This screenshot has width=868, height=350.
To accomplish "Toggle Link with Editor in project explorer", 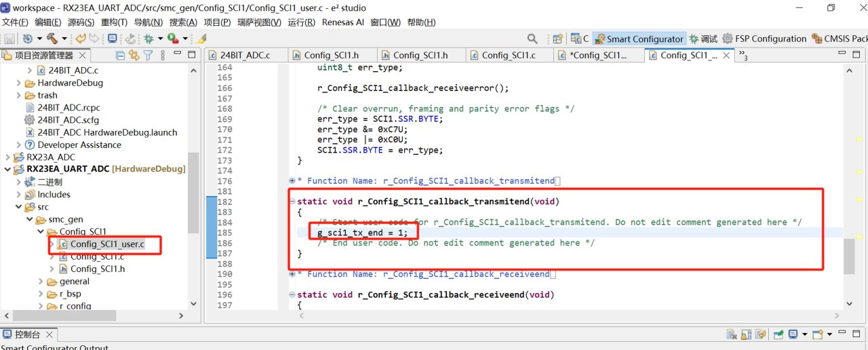I will (x=134, y=56).
